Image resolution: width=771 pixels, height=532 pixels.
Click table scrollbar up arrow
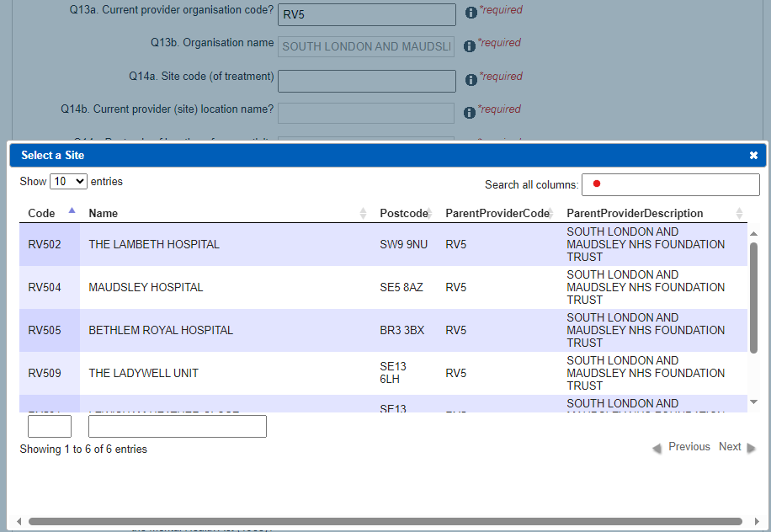tap(753, 233)
